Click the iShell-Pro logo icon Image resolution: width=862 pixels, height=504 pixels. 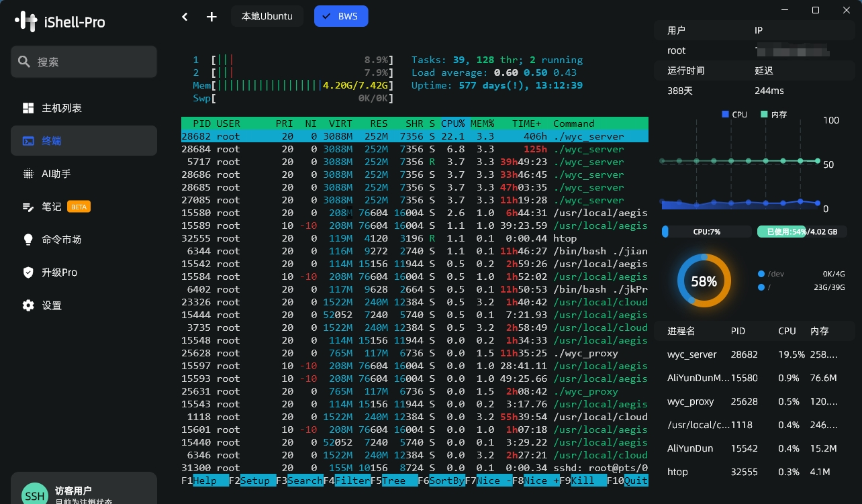[26, 21]
